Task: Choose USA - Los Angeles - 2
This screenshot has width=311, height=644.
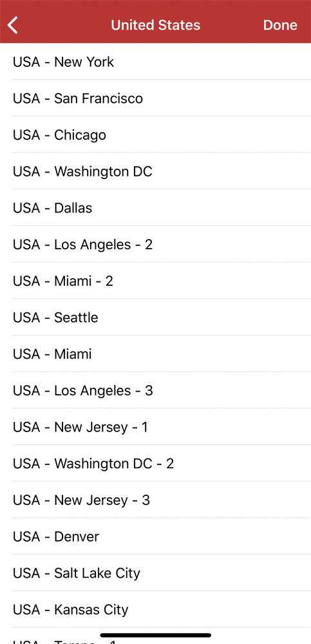Action: tap(155, 244)
